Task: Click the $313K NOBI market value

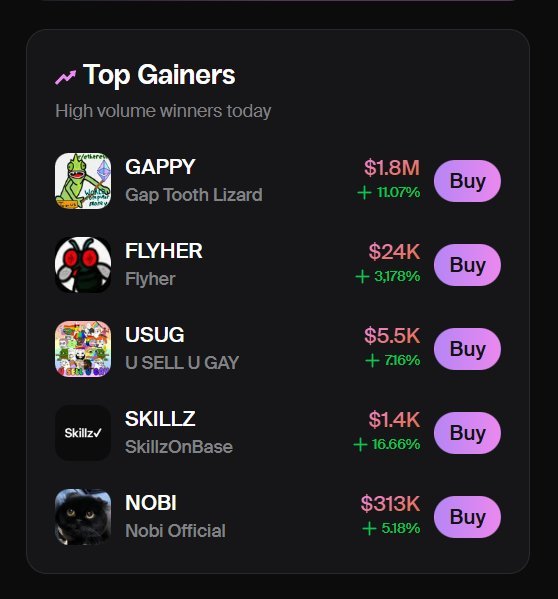Action: click(390, 503)
